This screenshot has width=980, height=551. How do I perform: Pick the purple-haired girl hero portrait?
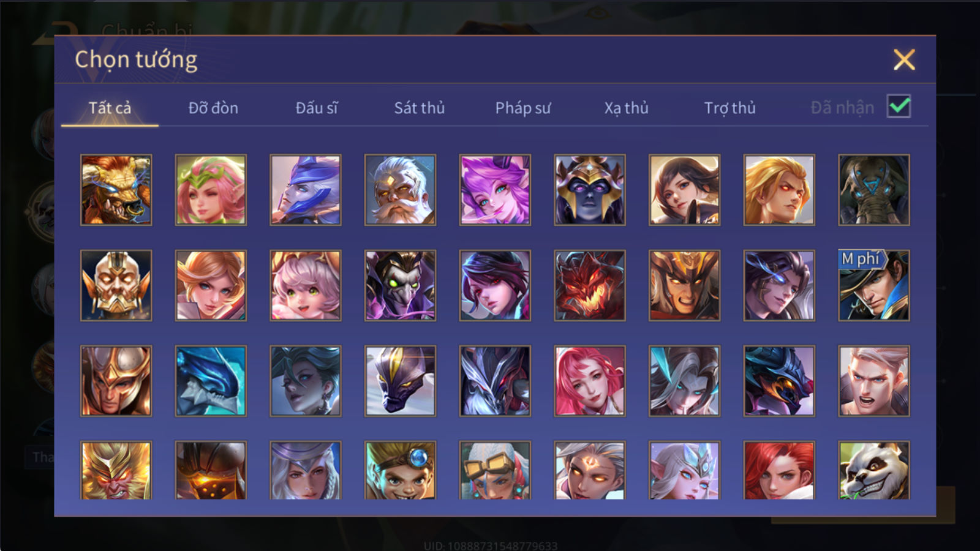coord(495,190)
